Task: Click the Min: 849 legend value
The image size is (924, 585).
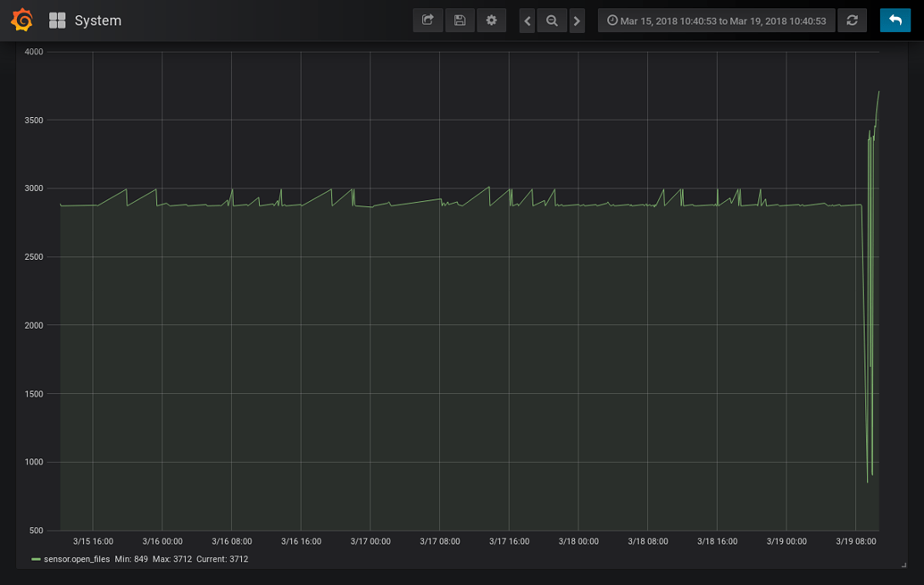Action: pyautogui.click(x=131, y=559)
